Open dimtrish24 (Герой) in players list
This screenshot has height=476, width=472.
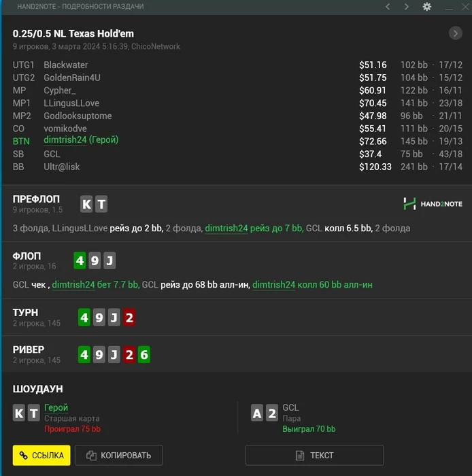click(x=81, y=139)
